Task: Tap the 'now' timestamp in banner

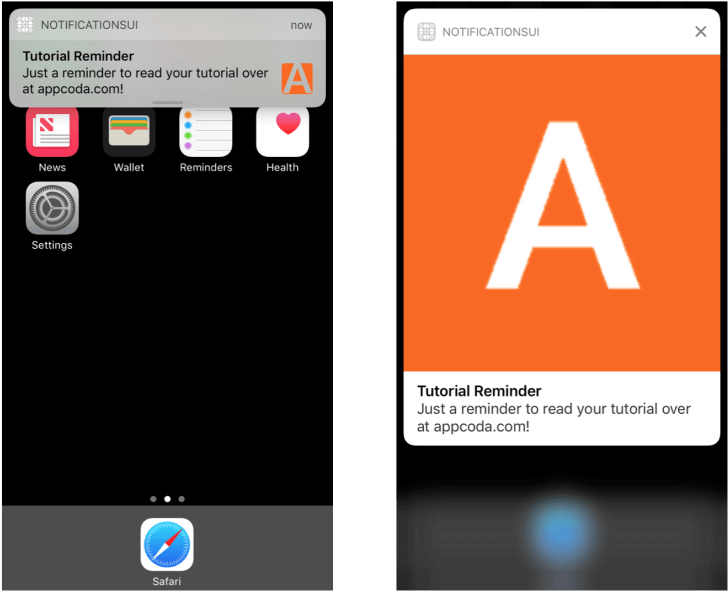Action: tap(301, 26)
